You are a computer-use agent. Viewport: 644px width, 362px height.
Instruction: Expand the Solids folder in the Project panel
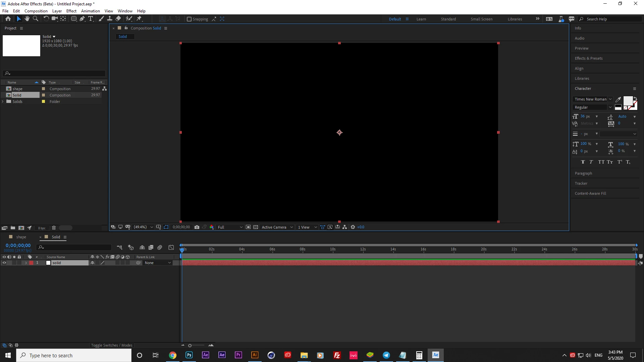[3, 102]
